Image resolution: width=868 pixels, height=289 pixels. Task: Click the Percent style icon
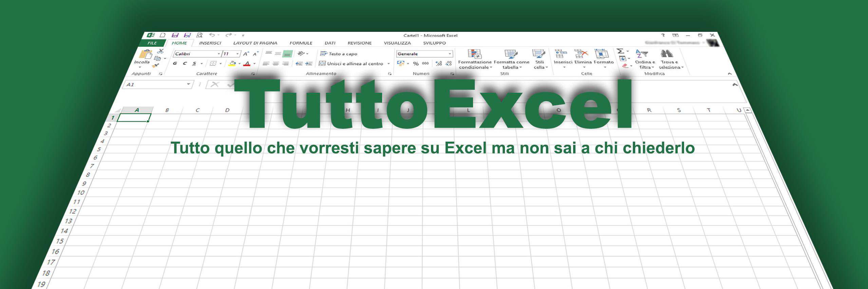(x=416, y=63)
